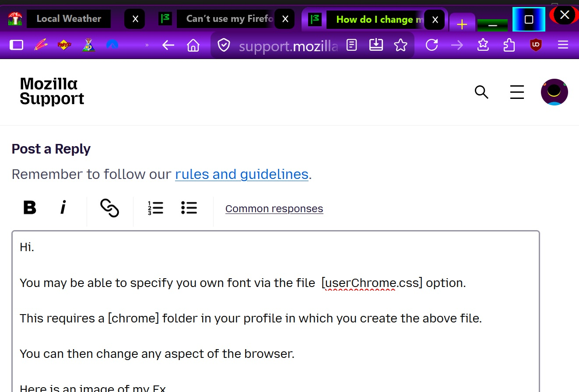Open the red Fritz bookmark icon
This screenshot has width=579, height=392.
coord(64,45)
